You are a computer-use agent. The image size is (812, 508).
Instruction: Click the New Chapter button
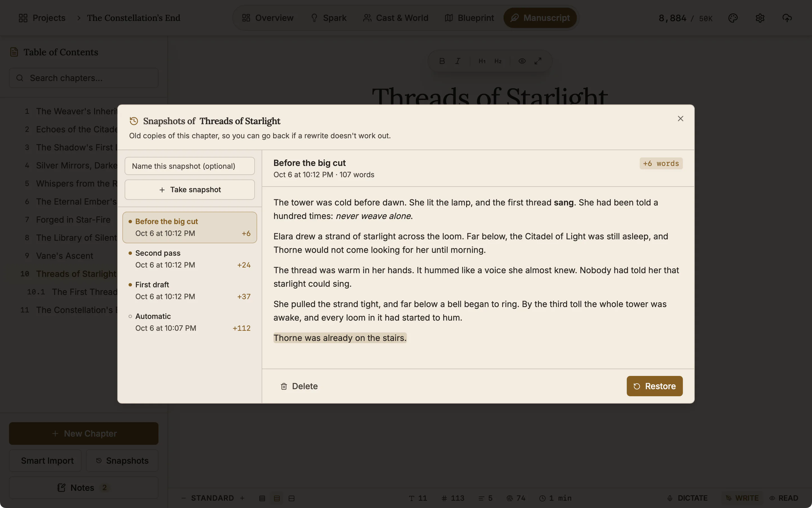click(83, 433)
